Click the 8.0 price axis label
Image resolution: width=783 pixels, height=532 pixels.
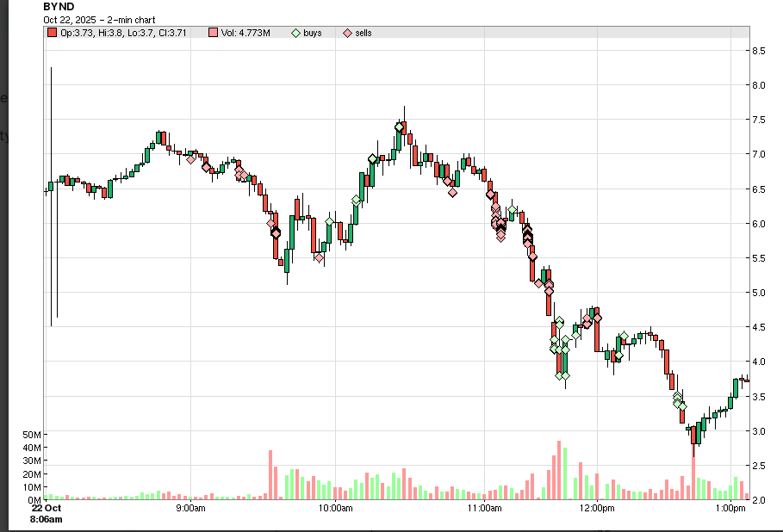click(x=759, y=85)
